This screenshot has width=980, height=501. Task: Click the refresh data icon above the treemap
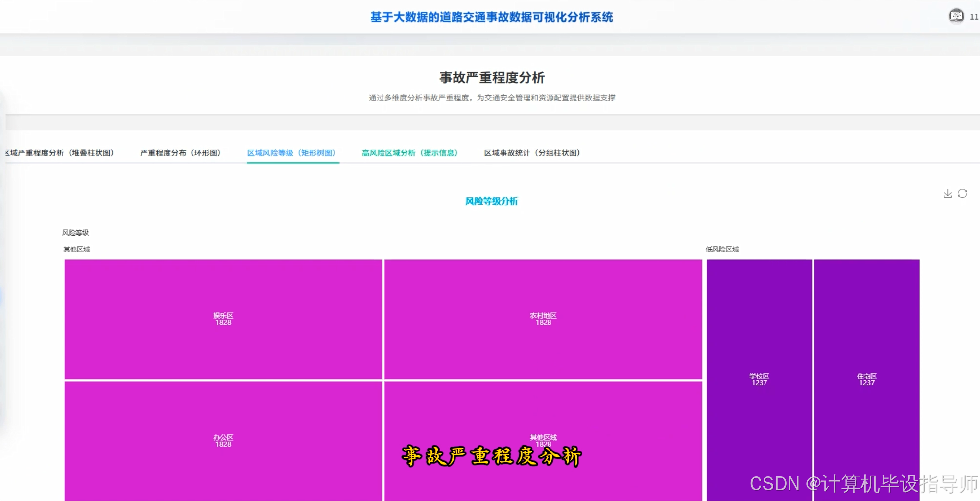point(963,193)
